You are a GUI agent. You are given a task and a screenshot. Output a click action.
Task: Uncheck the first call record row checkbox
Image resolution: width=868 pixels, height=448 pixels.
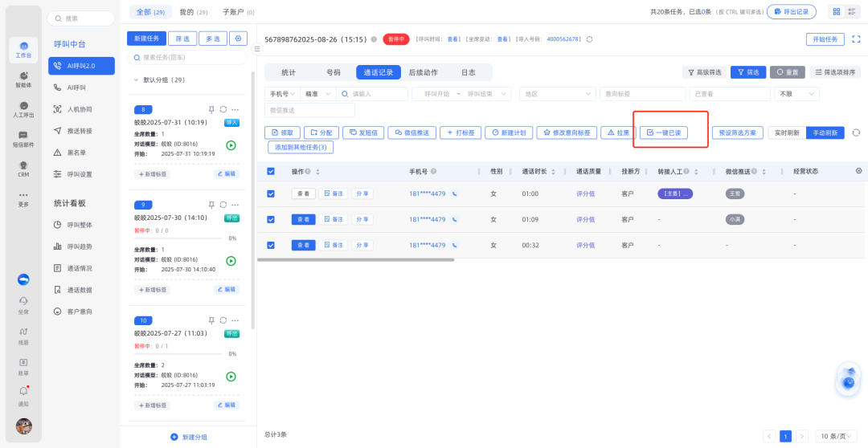(x=271, y=193)
